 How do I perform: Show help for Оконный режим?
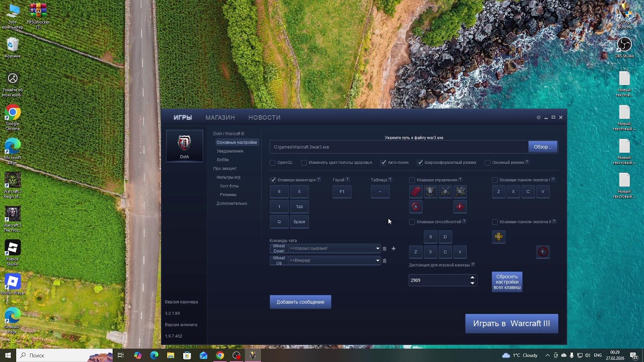[527, 162]
